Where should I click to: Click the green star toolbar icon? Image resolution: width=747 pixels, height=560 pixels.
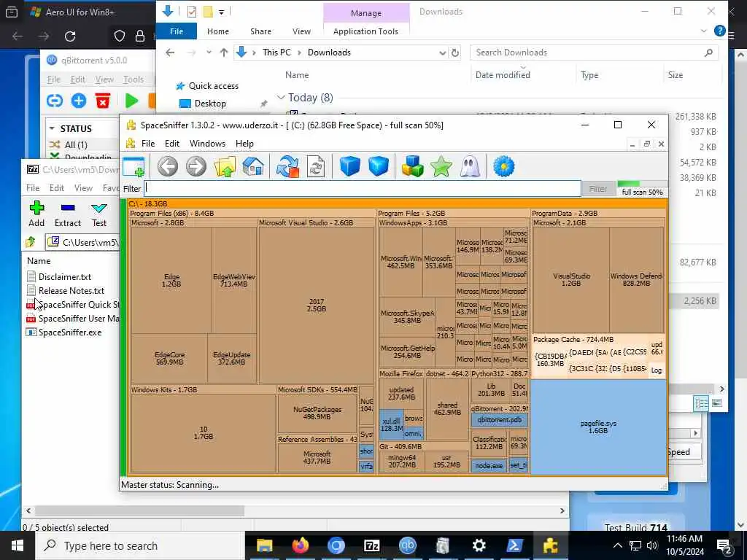(x=441, y=167)
